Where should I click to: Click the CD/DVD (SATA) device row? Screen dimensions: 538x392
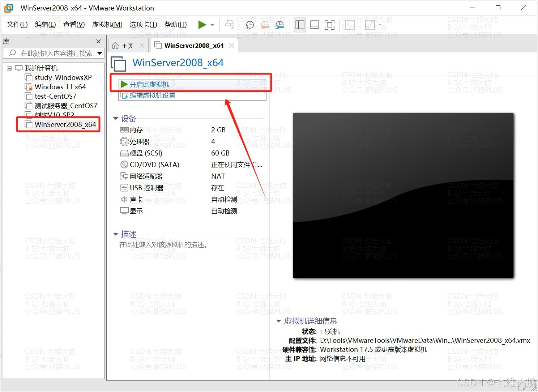click(192, 165)
